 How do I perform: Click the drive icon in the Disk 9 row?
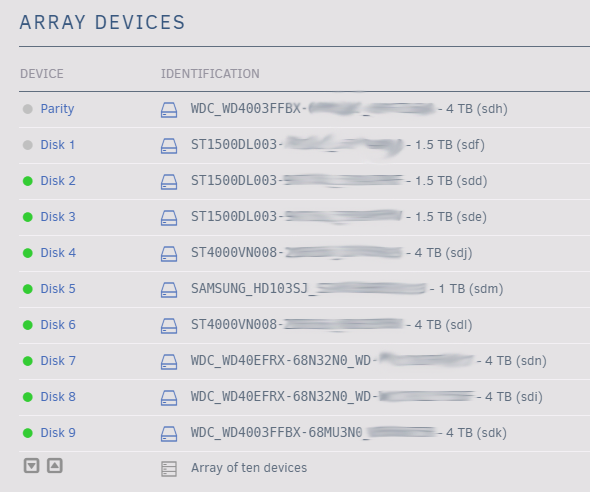[169, 434]
